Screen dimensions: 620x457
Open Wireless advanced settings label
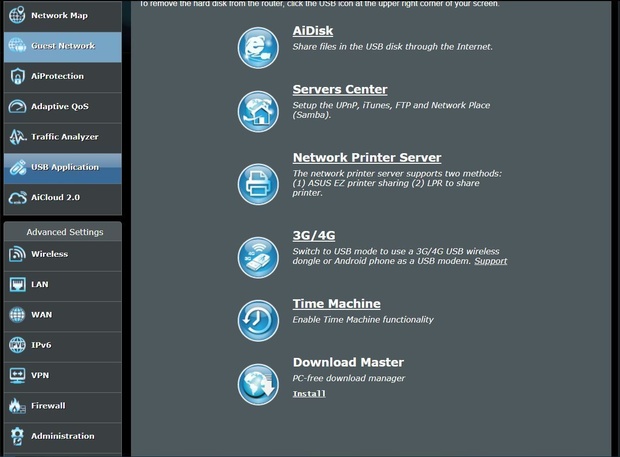point(49,254)
